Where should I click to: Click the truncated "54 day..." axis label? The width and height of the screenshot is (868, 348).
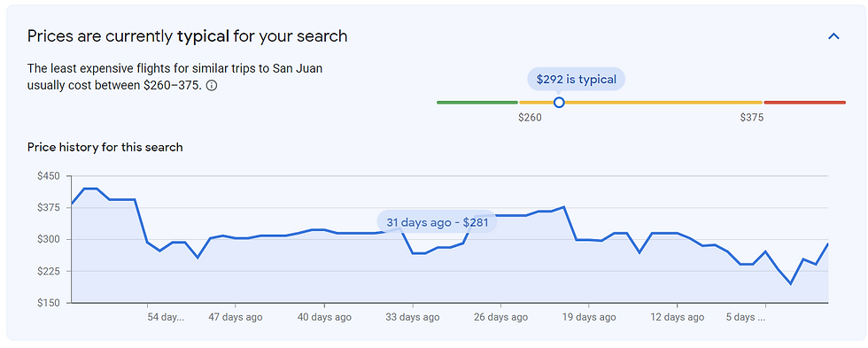(165, 317)
